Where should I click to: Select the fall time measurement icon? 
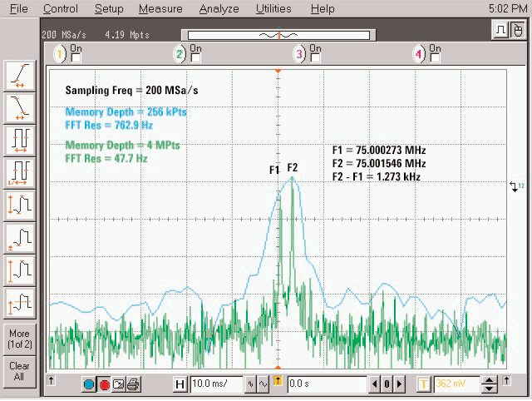pos(20,106)
